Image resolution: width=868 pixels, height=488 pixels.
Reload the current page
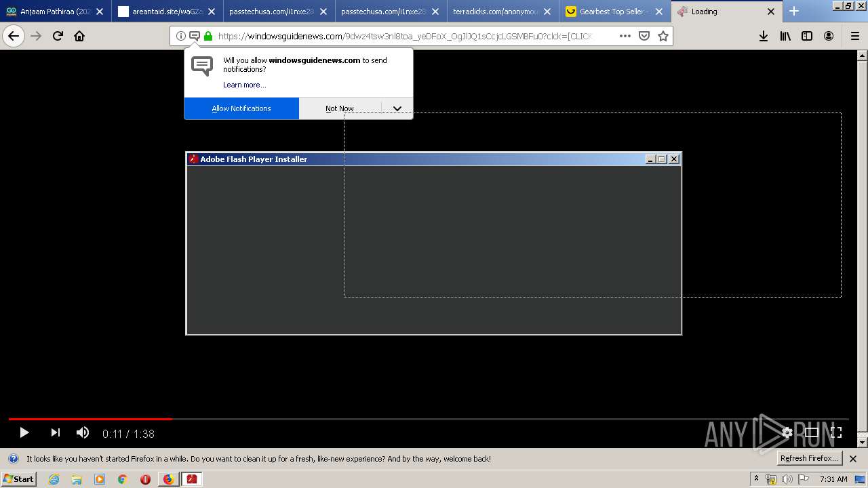coord(58,36)
